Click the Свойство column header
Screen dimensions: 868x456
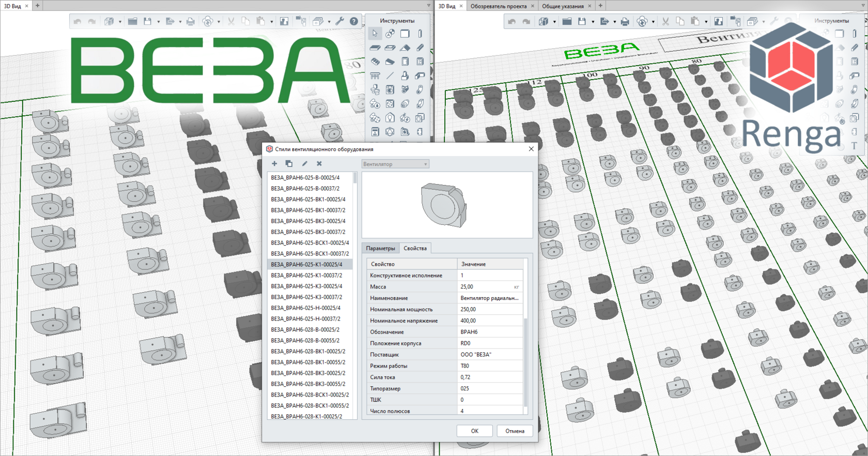[412, 264]
